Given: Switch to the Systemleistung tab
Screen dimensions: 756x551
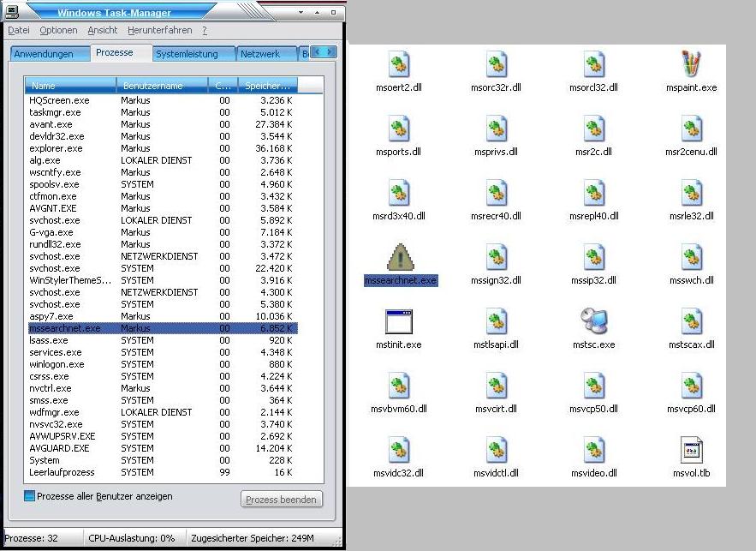Looking at the screenshot, I should (x=186, y=54).
